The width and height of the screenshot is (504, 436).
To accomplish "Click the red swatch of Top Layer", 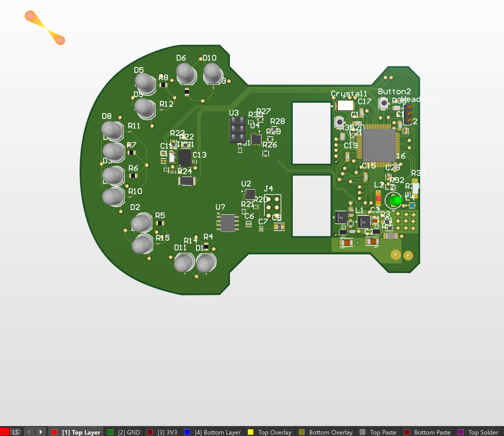I will click(x=54, y=432).
